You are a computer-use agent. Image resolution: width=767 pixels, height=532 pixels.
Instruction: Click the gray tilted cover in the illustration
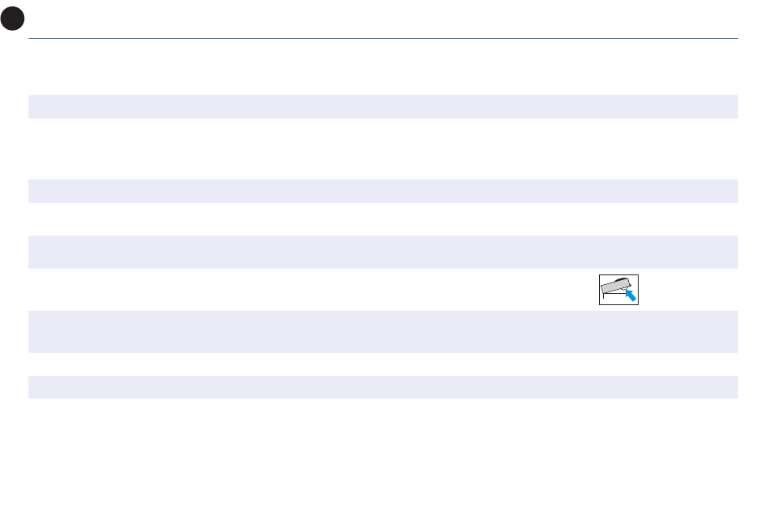coord(614,286)
